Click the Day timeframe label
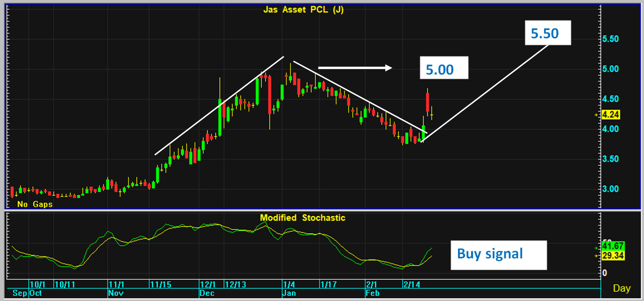The width and height of the screenshot is (644, 301). 621,288
